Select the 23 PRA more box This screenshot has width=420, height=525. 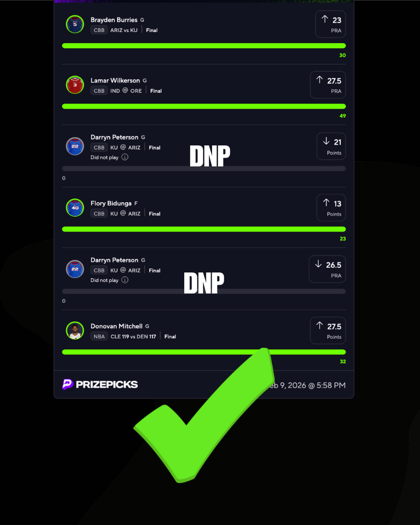click(x=331, y=25)
